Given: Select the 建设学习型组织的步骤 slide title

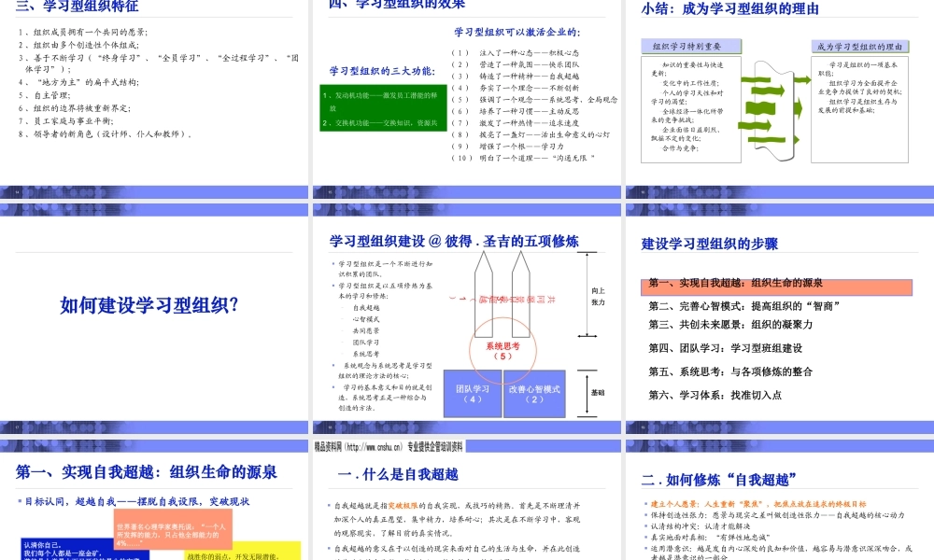Looking at the screenshot, I should (x=710, y=244).
